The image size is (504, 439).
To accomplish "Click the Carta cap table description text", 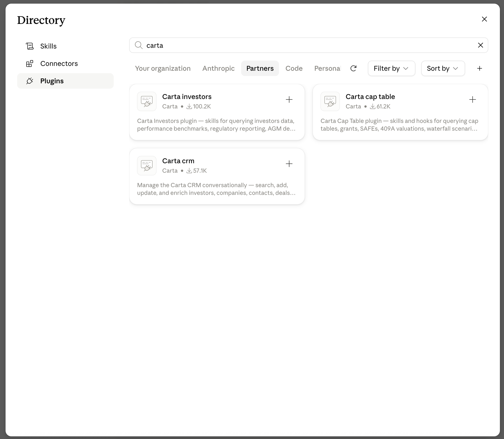I will [x=399, y=125].
